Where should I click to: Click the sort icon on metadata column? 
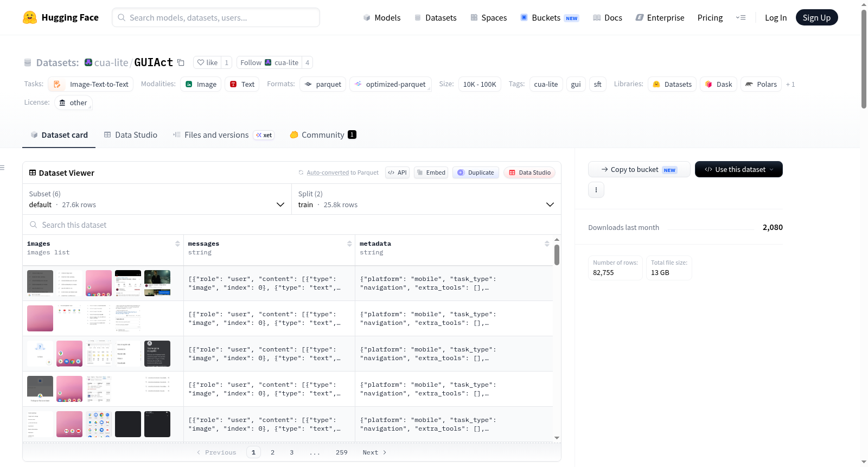click(547, 244)
